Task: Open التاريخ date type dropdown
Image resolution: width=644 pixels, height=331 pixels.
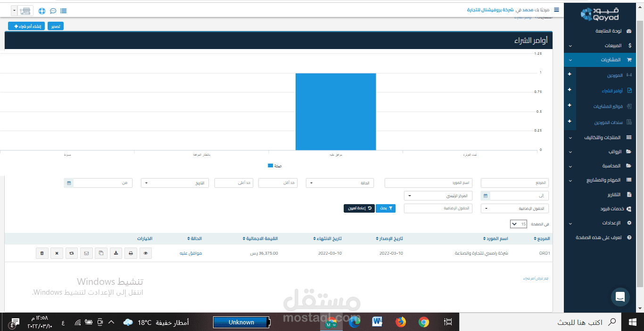Action: (175, 182)
